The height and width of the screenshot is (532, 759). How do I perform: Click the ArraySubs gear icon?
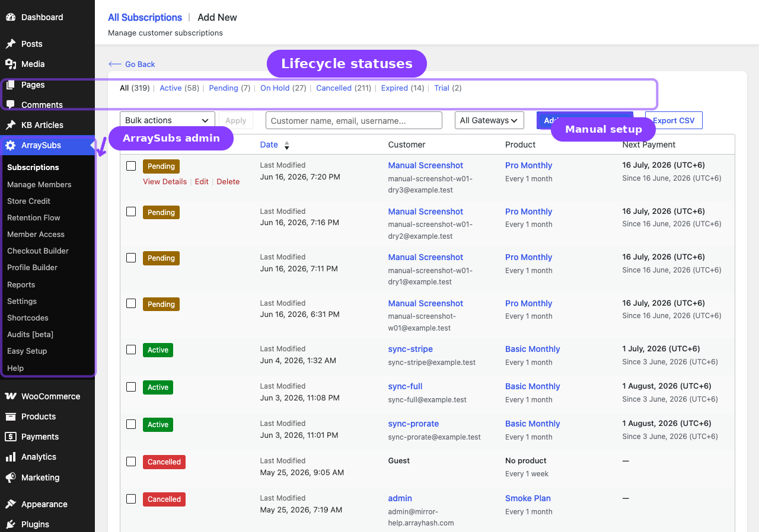click(x=11, y=145)
